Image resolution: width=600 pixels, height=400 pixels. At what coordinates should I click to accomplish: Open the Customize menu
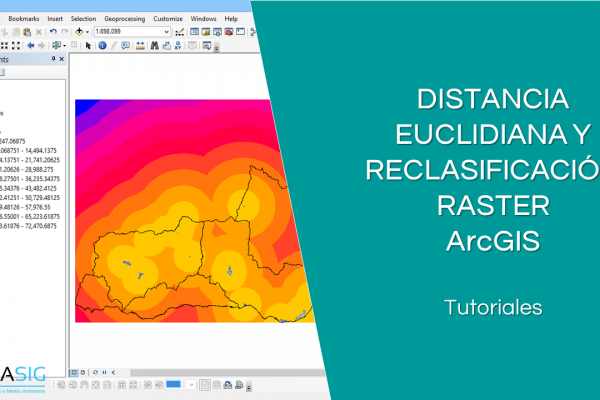[x=167, y=18]
